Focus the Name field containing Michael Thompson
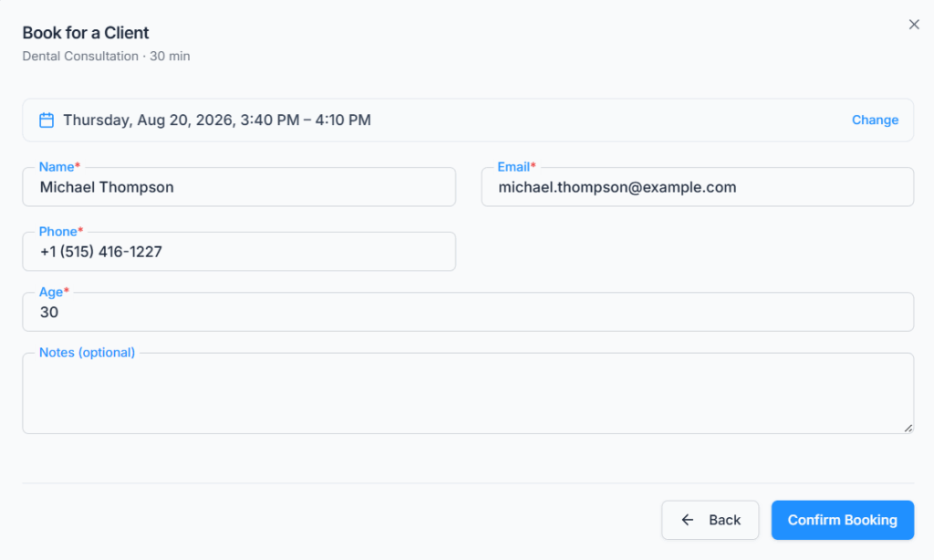 (x=239, y=187)
